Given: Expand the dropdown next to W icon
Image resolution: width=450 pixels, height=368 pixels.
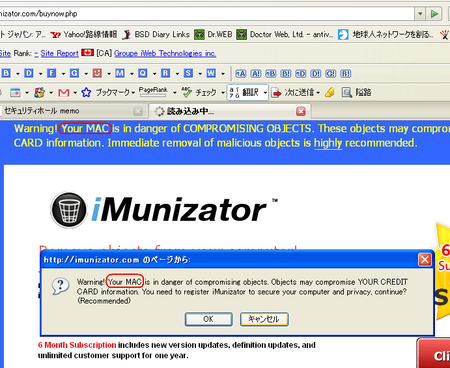Looking at the screenshot, I should tap(223, 73).
